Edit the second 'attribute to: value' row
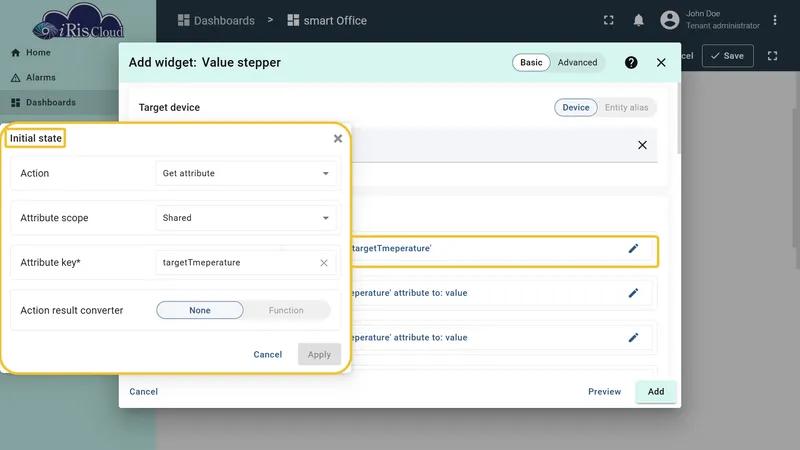Image resolution: width=800 pixels, height=450 pixels. (633, 337)
